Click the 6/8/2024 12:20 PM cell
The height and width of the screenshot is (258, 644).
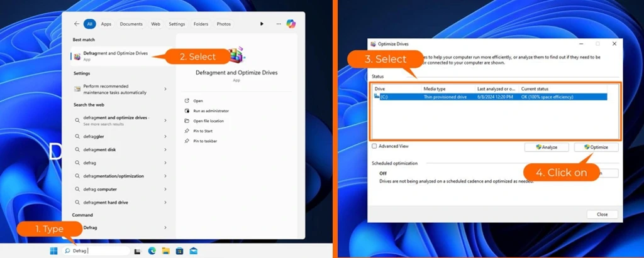(495, 97)
